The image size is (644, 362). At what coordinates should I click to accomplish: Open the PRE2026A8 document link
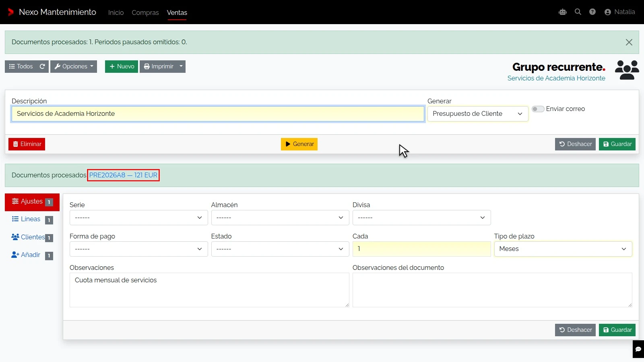click(123, 175)
